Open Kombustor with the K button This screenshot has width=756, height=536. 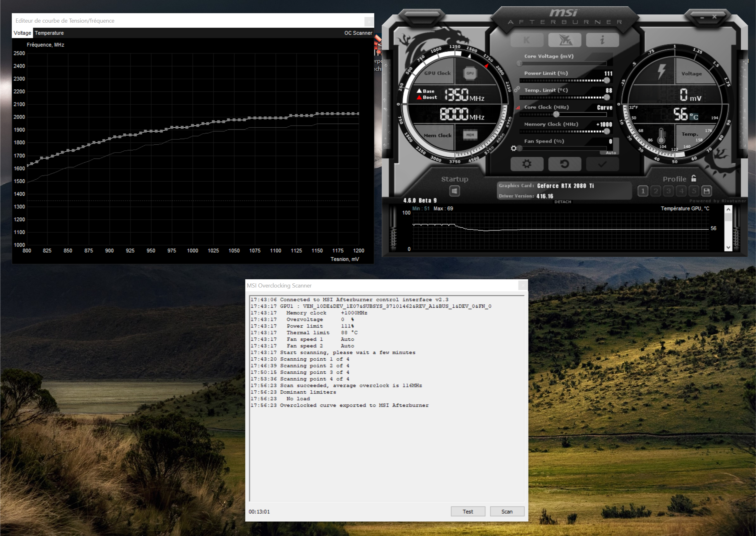pyautogui.click(x=527, y=40)
